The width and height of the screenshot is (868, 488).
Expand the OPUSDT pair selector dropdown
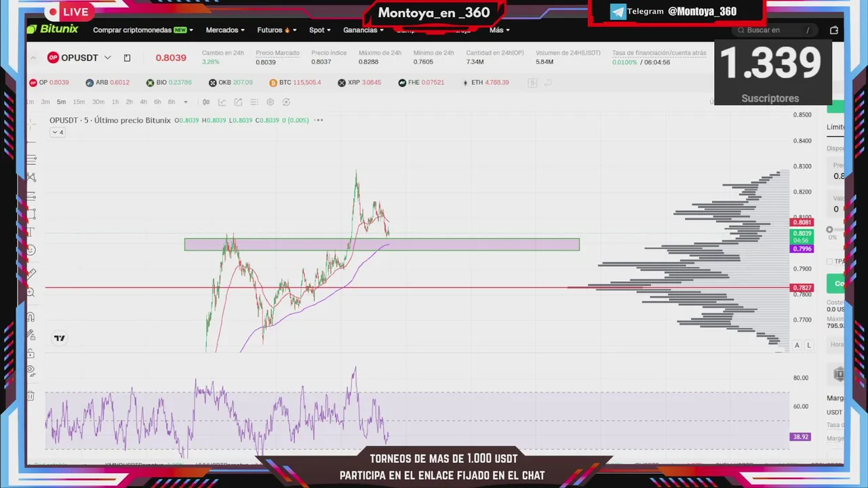[x=107, y=58]
